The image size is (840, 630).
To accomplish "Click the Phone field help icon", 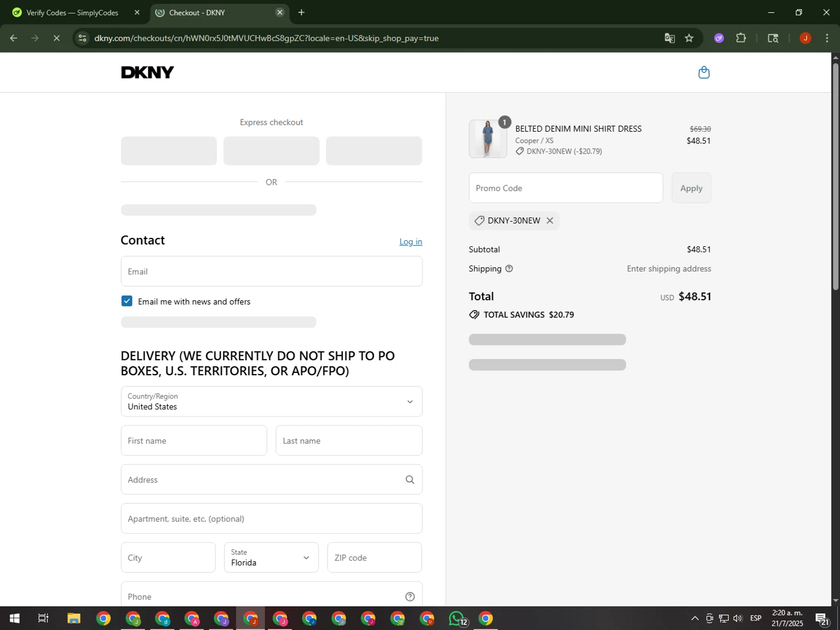I will (410, 596).
